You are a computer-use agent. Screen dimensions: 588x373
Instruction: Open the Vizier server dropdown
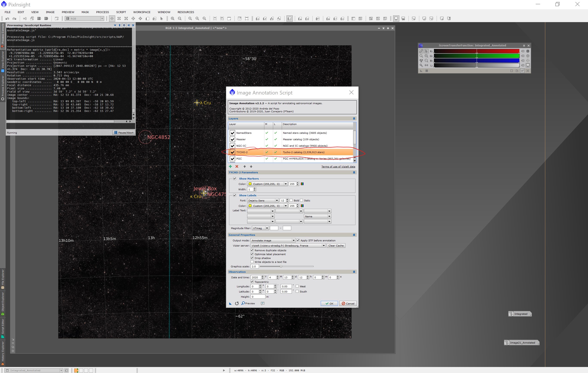point(288,246)
